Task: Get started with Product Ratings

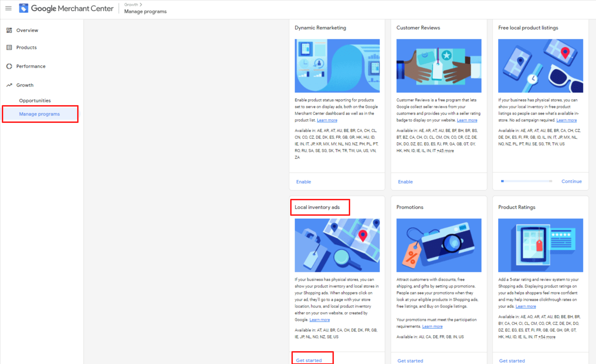Action: pyautogui.click(x=512, y=361)
